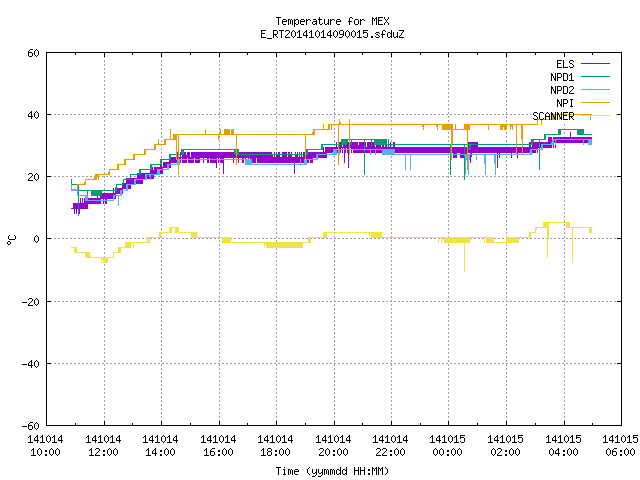Click the y-axis tick label 0
Viewport: 640px width, 480px height.
[36, 239]
